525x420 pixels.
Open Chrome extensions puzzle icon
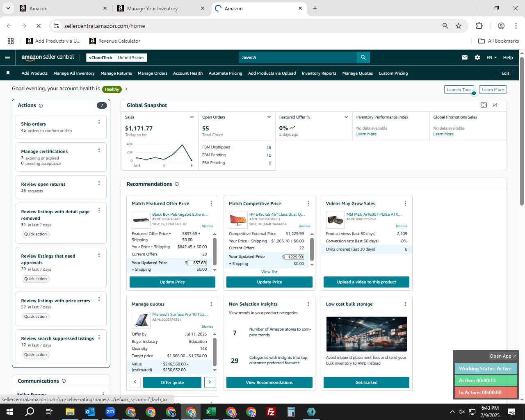[x=479, y=26]
